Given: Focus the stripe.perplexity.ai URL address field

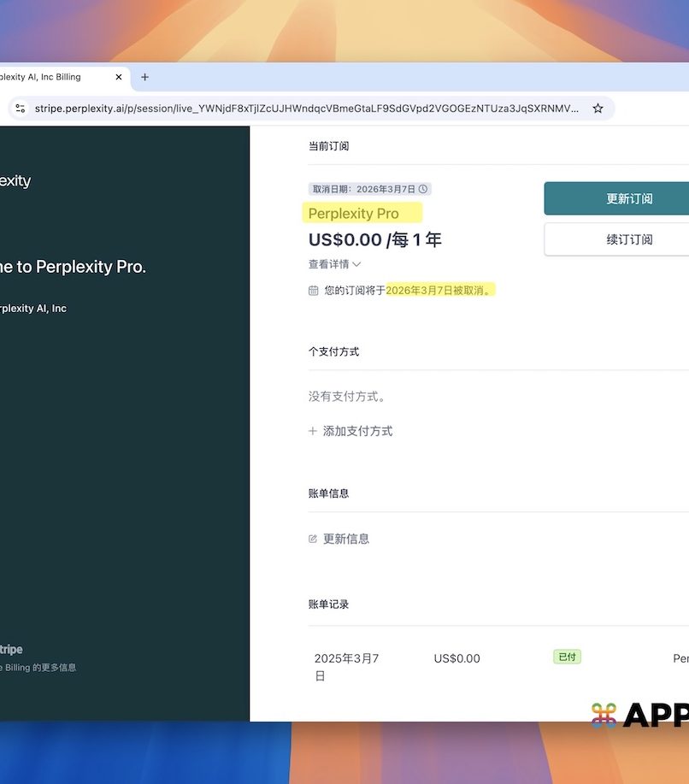Looking at the screenshot, I should pyautogui.click(x=306, y=109).
